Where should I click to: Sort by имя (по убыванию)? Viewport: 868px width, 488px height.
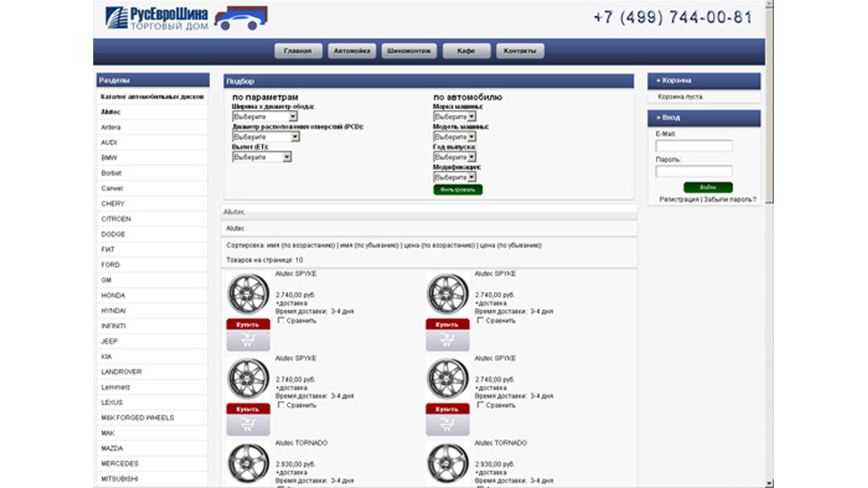[370, 245]
